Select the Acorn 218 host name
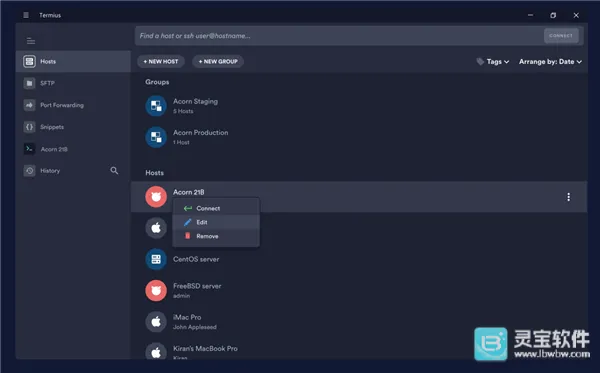The image size is (600, 373). 189,192
